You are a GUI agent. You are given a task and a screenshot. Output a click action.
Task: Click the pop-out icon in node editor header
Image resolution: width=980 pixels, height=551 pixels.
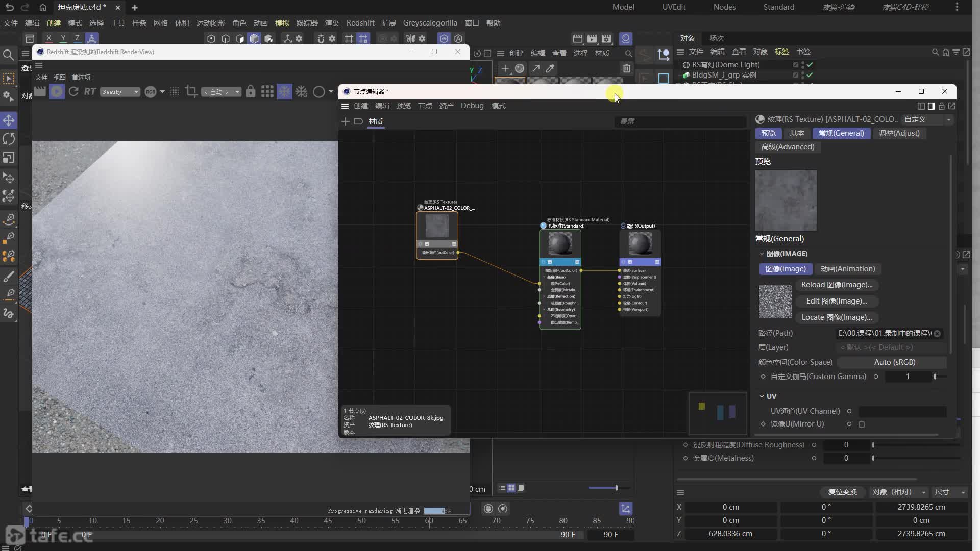pyautogui.click(x=951, y=106)
